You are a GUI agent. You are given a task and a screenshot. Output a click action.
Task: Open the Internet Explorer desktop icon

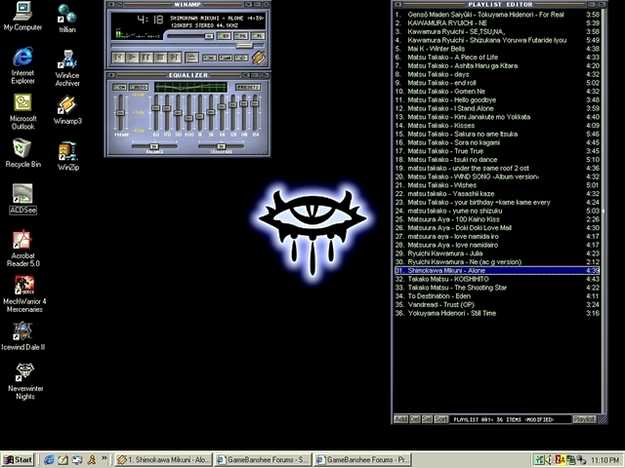(x=23, y=66)
